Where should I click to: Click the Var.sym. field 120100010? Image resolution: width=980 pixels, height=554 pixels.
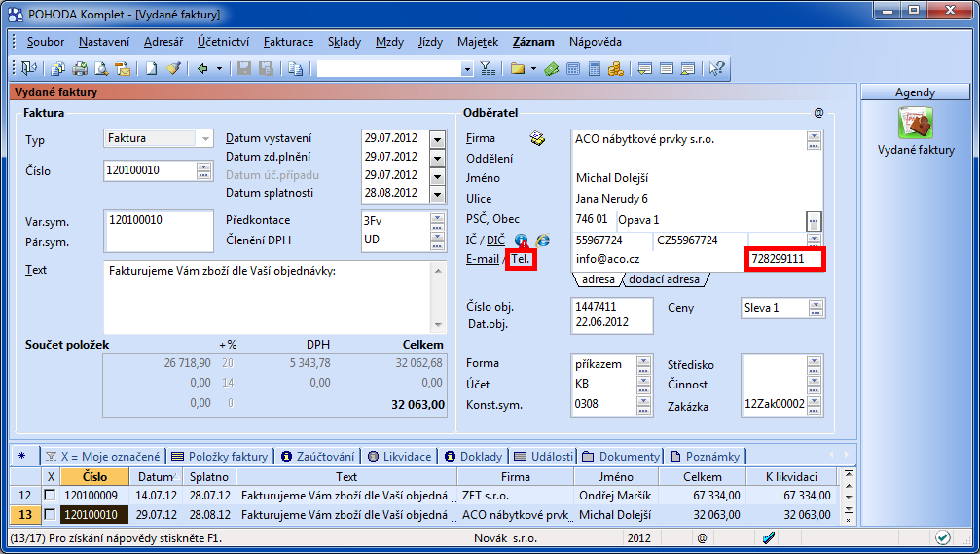[159, 221]
